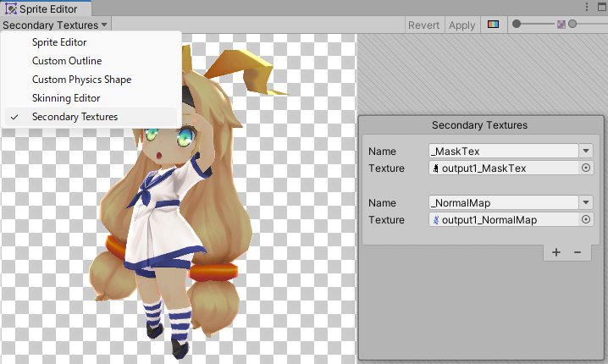The height and width of the screenshot is (364, 608).
Task: Edit the _NormalMap name field
Action: tap(503, 202)
